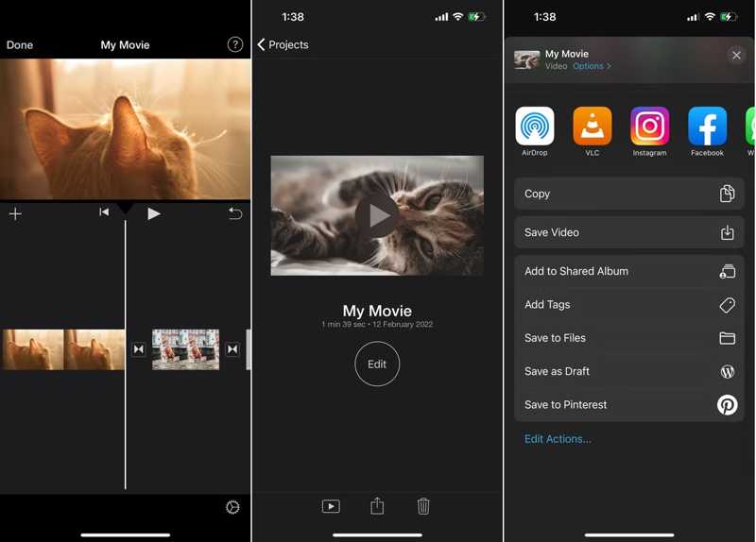The width and height of the screenshot is (756, 542).
Task: Play the My Movie project thumbnail
Action: (377, 215)
